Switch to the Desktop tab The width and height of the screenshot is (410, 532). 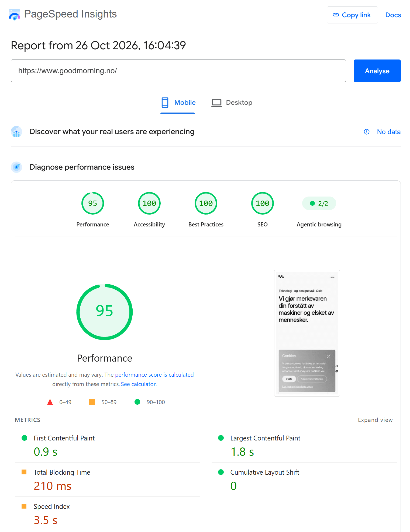point(232,103)
